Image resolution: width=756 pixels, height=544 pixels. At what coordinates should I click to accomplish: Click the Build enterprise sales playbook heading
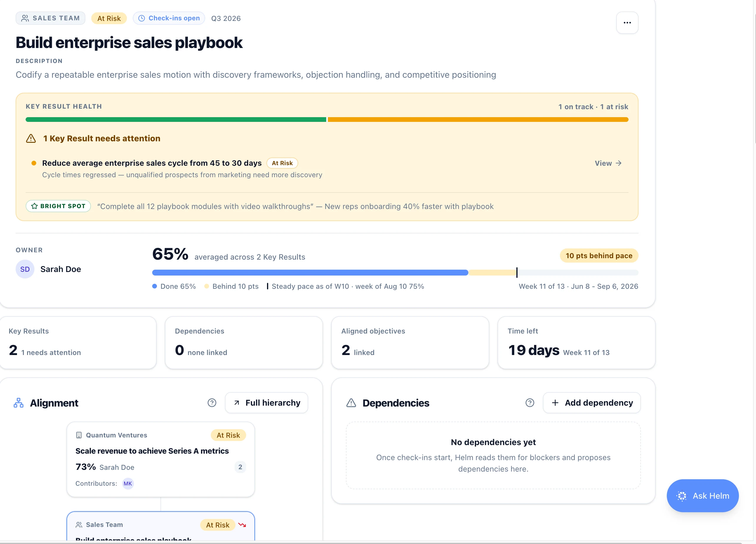click(129, 43)
